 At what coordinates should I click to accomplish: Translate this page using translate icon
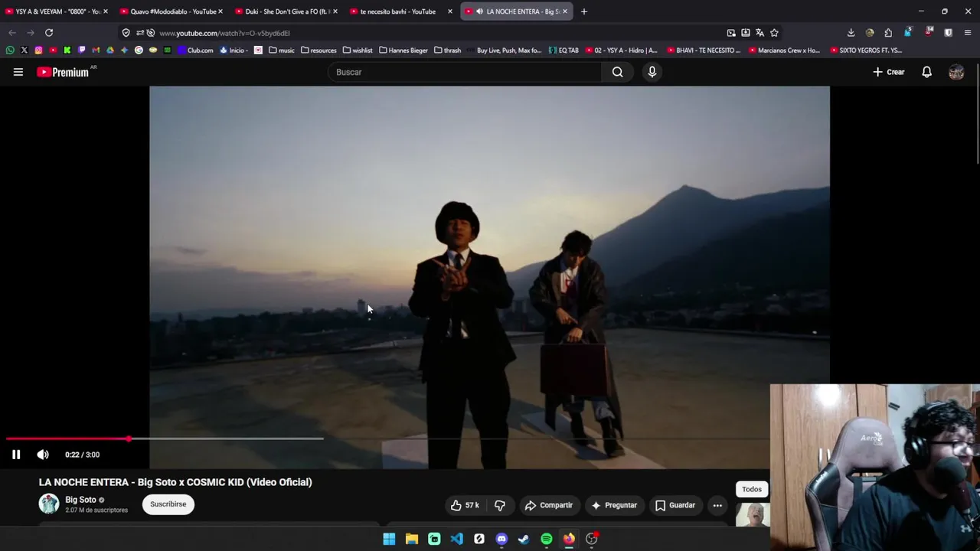[x=759, y=33]
